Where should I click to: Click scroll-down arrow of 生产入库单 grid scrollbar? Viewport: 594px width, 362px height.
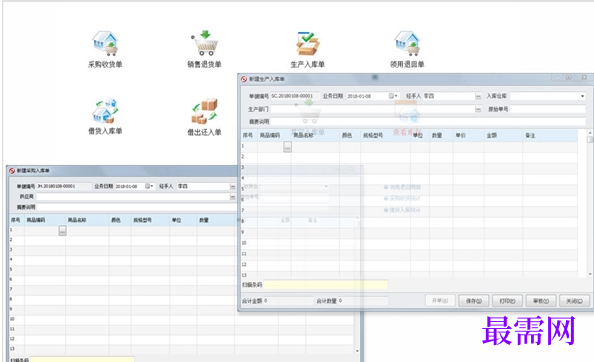(590, 275)
